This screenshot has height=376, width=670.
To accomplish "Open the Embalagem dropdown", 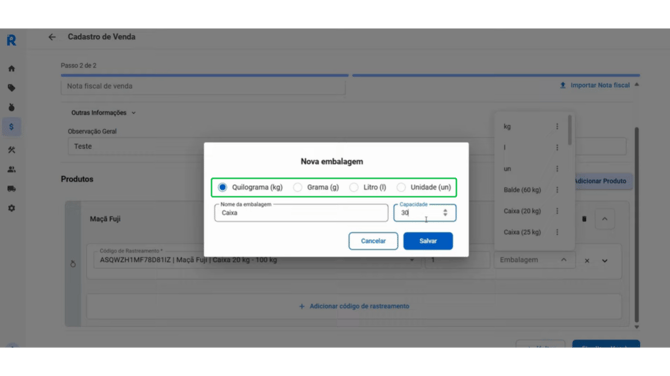I will click(535, 260).
